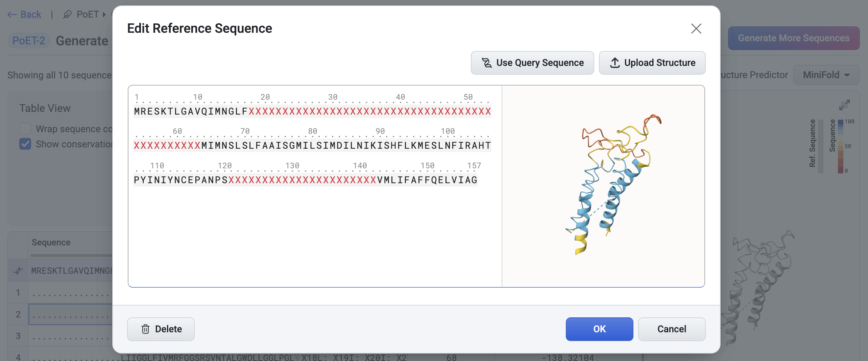
Task: Enable the Wrap sequence checkbox
Action: [25, 129]
